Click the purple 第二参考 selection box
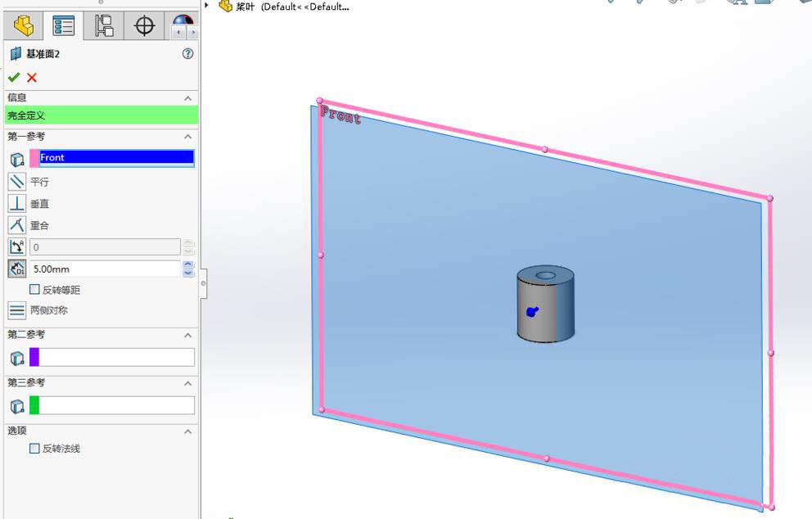The image size is (812, 519). tap(115, 357)
